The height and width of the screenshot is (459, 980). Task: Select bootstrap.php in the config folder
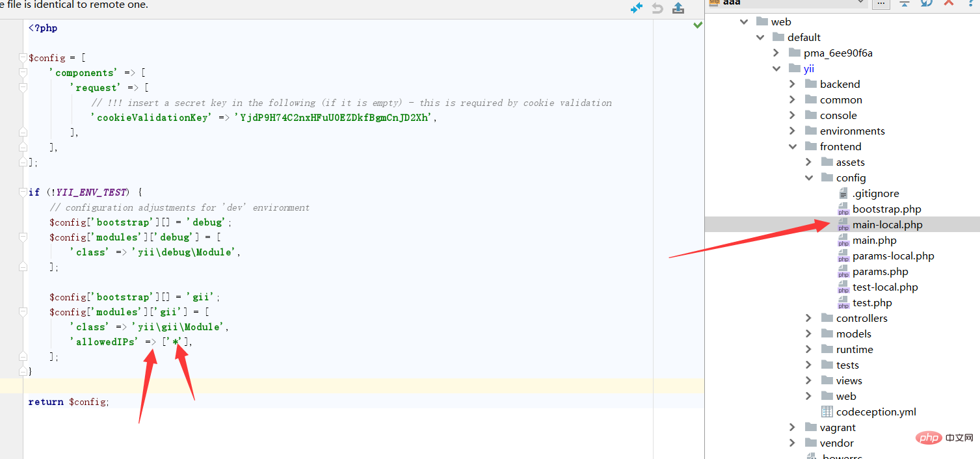(887, 209)
